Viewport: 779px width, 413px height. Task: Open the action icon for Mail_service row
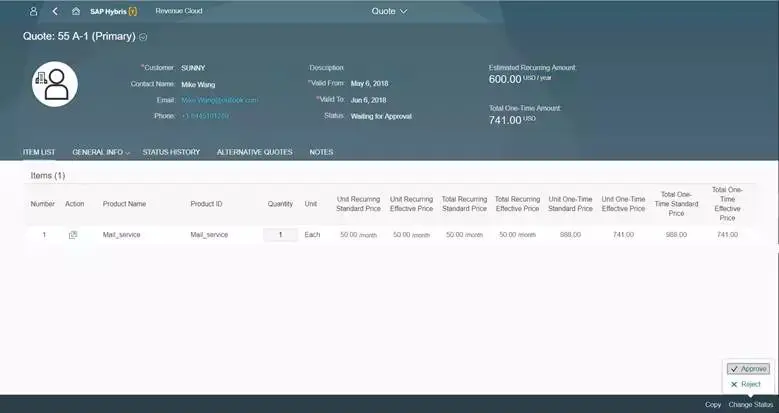[x=73, y=235]
